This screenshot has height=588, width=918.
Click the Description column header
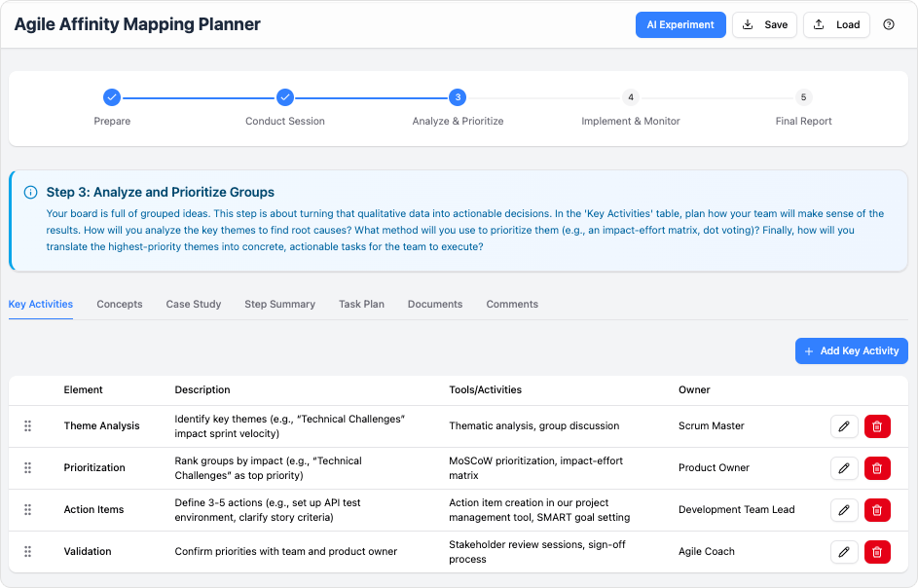(202, 389)
